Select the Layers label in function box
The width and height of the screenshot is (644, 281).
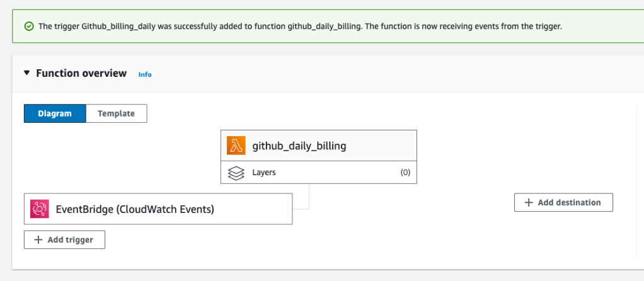(x=264, y=173)
